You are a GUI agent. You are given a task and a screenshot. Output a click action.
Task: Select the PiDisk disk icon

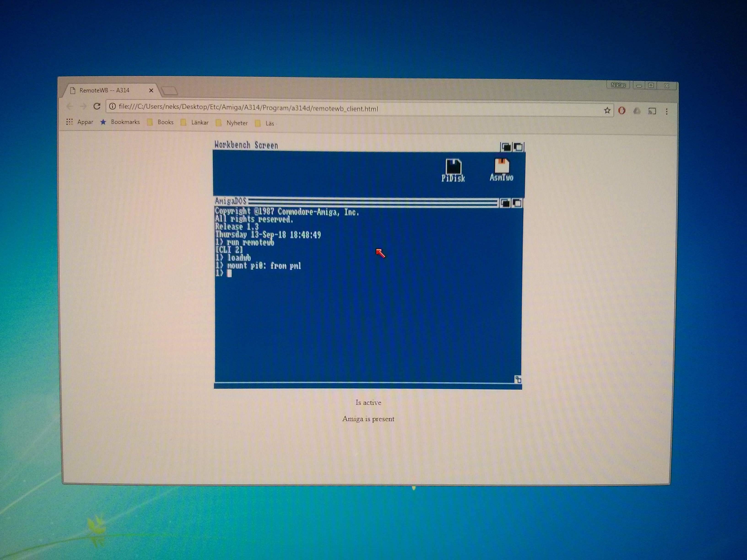click(453, 170)
